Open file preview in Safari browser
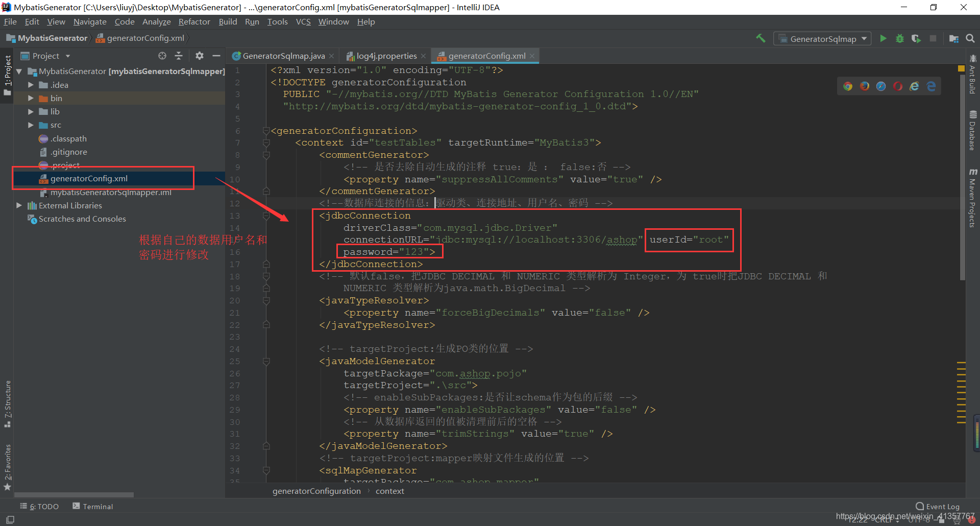Viewport: 980px width, 526px height. click(x=881, y=86)
